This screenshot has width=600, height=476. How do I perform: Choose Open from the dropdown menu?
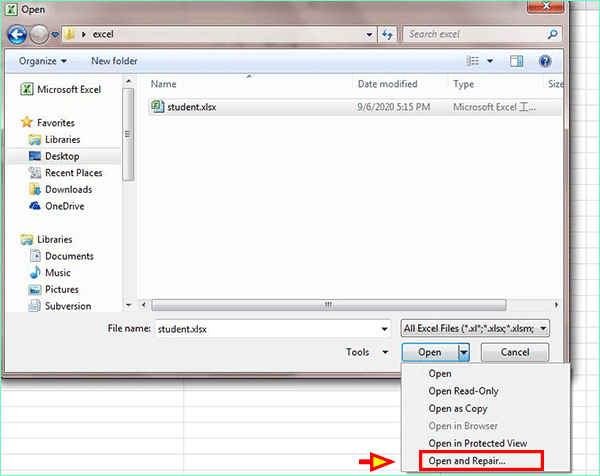440,373
